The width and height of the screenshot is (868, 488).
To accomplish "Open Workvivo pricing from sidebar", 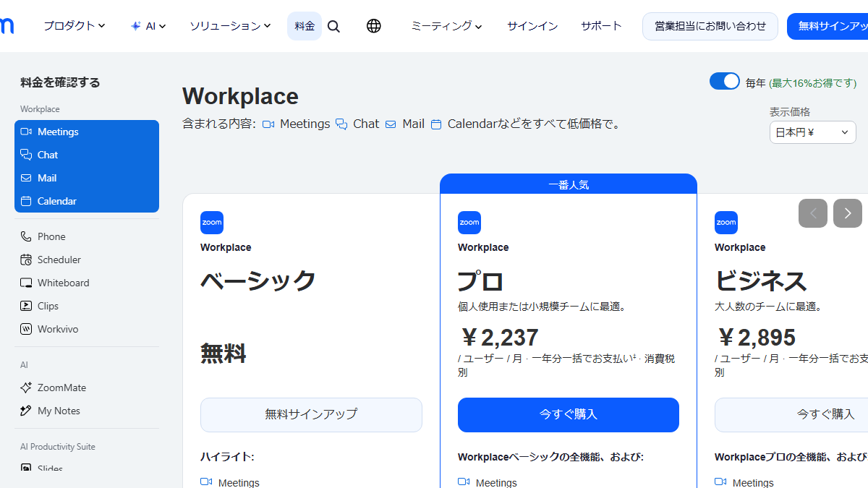I will coord(87,329).
